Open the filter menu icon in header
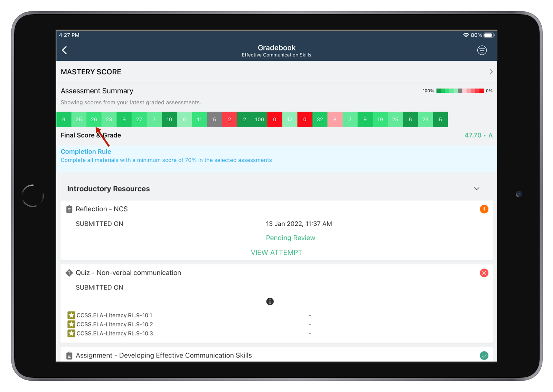The image size is (553, 392). click(482, 50)
